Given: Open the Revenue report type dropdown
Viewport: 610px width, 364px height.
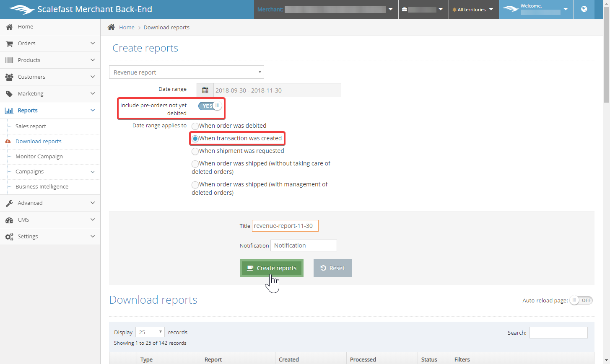Looking at the screenshot, I should (x=186, y=72).
